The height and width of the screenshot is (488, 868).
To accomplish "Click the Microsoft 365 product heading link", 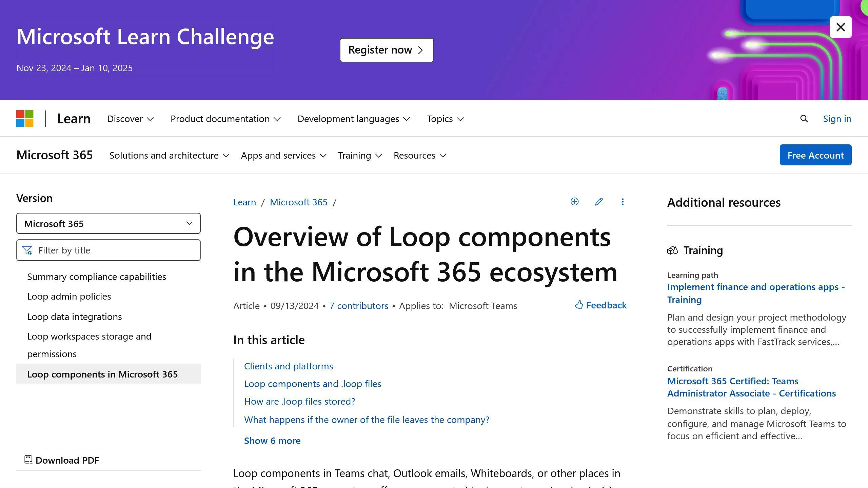I will [x=54, y=155].
